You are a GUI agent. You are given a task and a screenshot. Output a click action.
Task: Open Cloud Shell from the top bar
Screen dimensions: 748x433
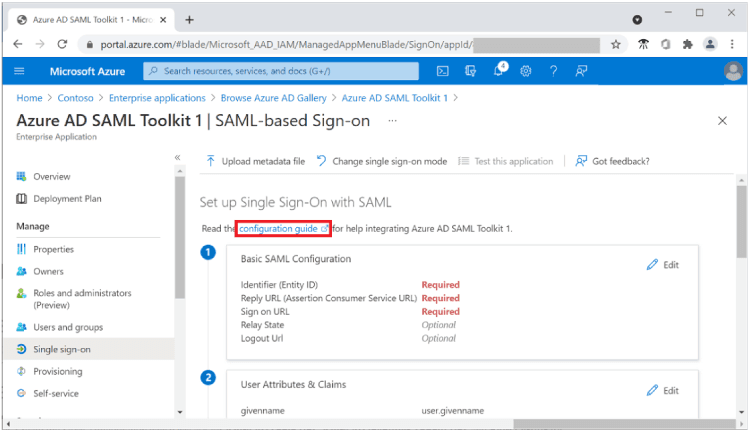click(443, 71)
